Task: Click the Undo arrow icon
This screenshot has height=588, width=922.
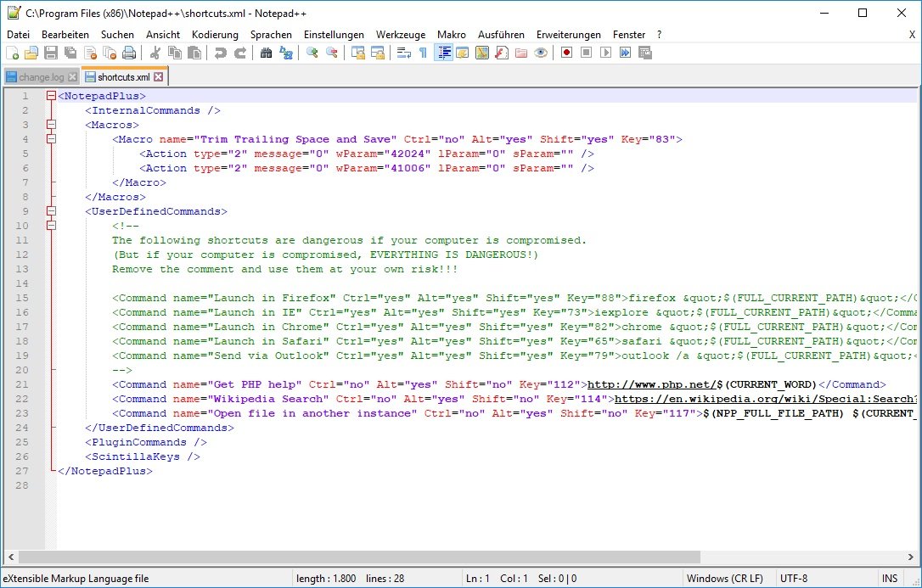Action: [221, 53]
